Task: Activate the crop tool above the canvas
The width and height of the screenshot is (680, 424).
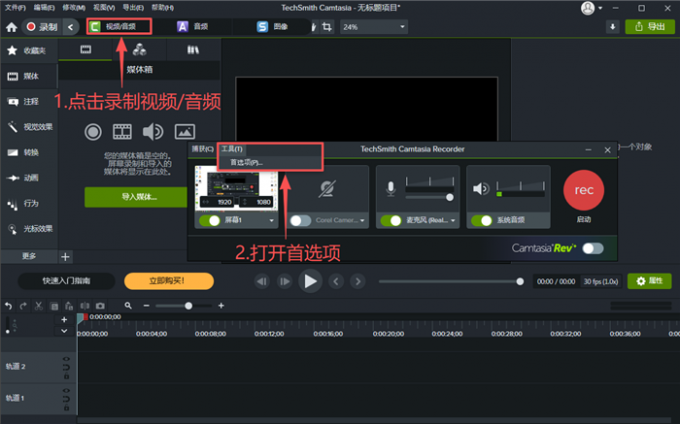Action: click(327, 27)
